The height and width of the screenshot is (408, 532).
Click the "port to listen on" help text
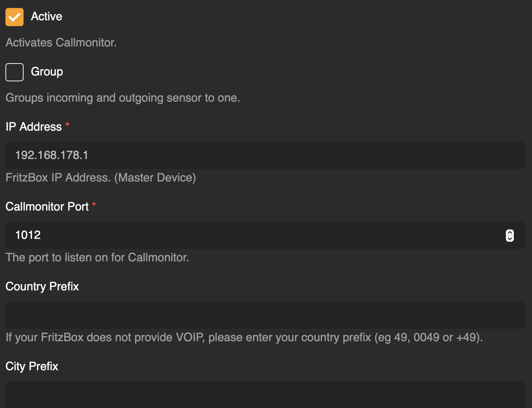[97, 257]
